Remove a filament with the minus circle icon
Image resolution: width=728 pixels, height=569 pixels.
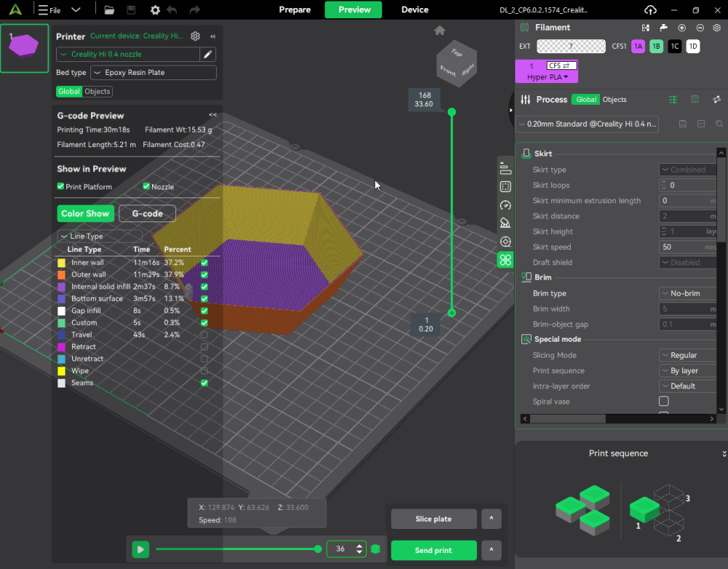pos(700,28)
